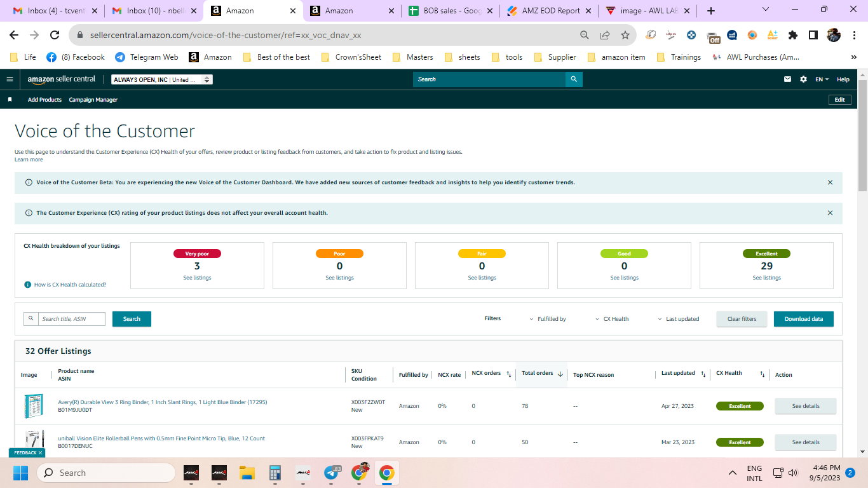Click the Search title, ASIN input field
This screenshot has height=488, width=868.
point(71,319)
